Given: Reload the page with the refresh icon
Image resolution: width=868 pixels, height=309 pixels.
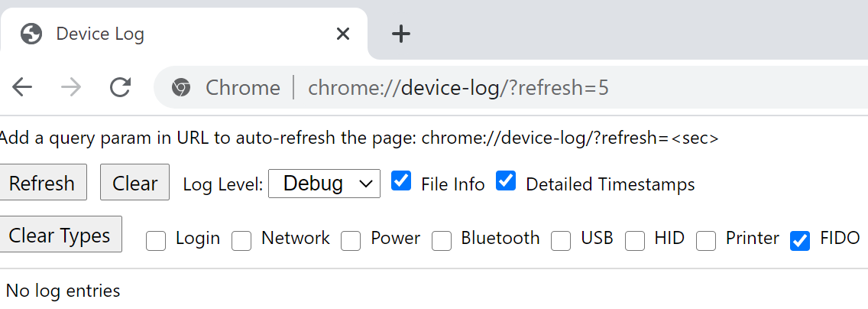Looking at the screenshot, I should point(120,87).
